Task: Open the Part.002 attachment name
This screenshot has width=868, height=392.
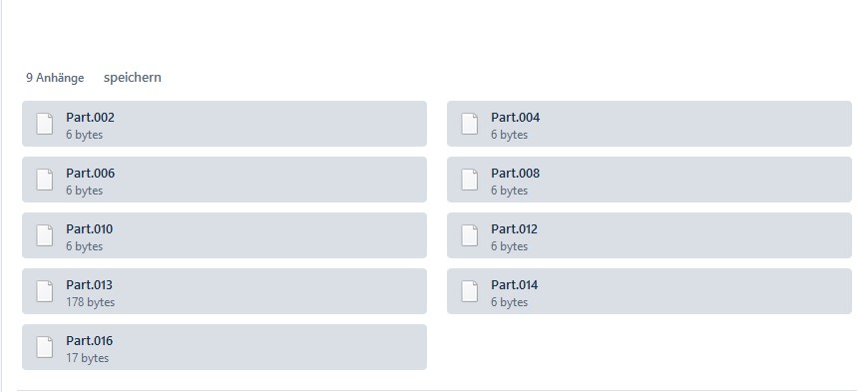Action: click(90, 118)
